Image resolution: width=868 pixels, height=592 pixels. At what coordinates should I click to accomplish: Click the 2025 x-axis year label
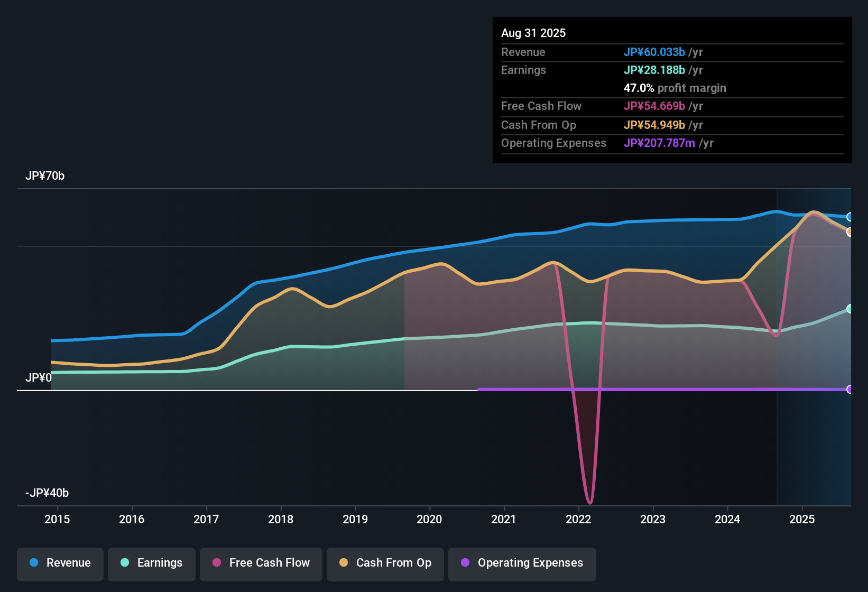[802, 520]
